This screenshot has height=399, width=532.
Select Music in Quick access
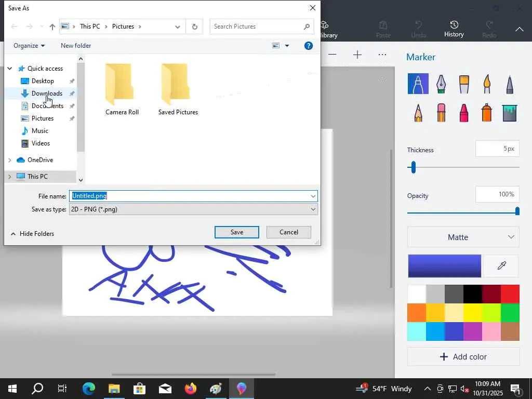pos(39,131)
